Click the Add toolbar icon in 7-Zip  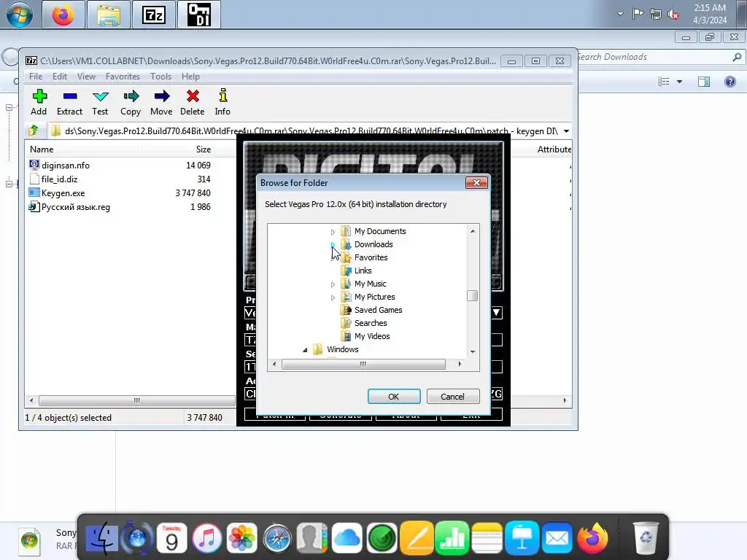39,102
